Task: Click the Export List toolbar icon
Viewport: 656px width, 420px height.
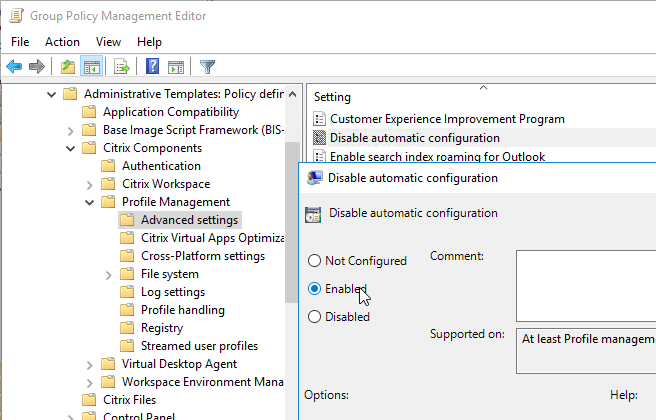Action: [x=122, y=67]
